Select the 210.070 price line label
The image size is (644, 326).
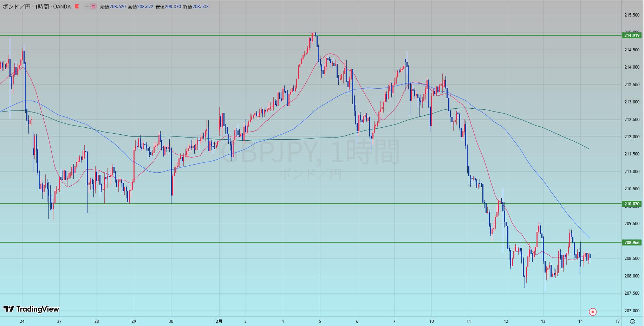(x=632, y=204)
